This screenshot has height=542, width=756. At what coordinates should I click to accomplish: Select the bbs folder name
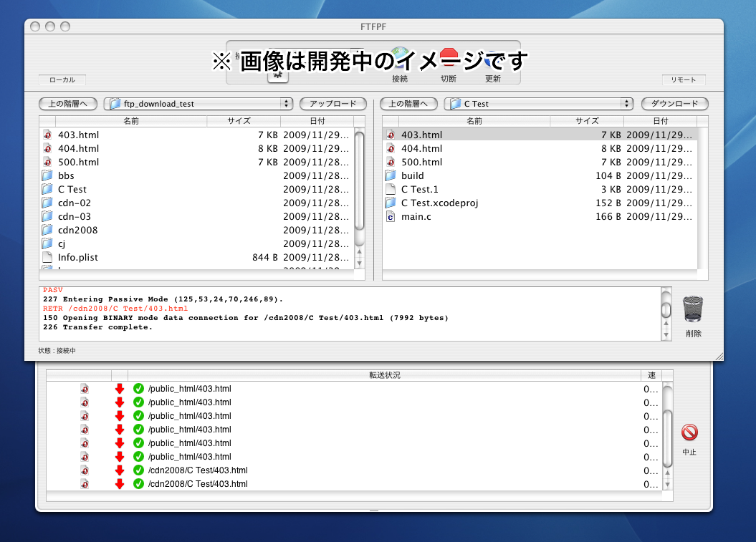click(x=66, y=175)
